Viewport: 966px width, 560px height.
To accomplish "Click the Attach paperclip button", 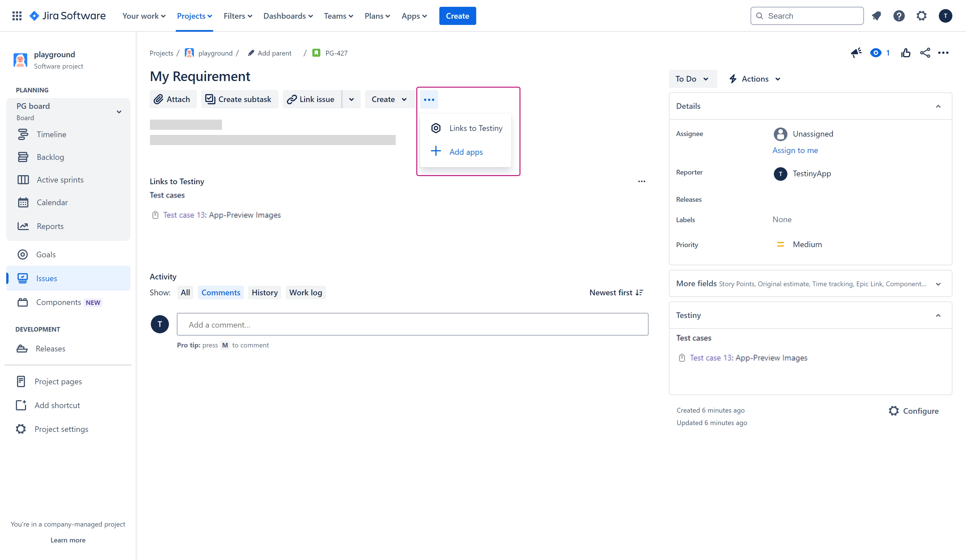I will [173, 99].
